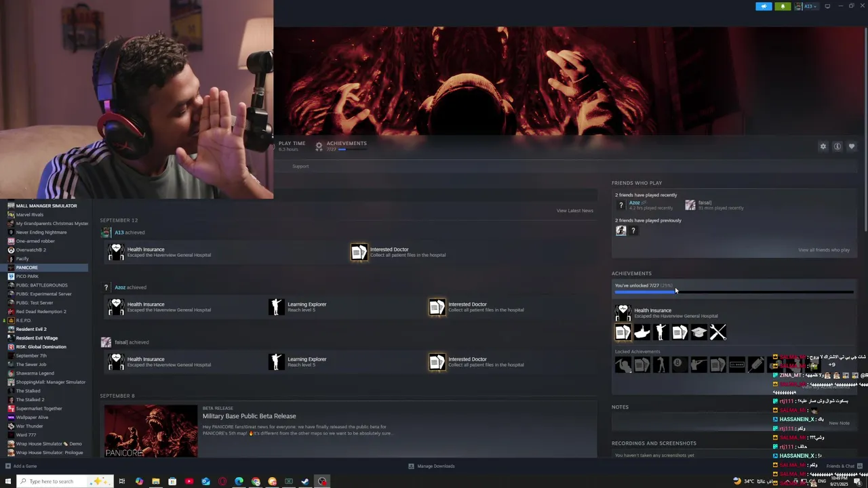Viewport: 868px width, 488px height.
Task: Click View Latest News link
Action: [x=575, y=211]
